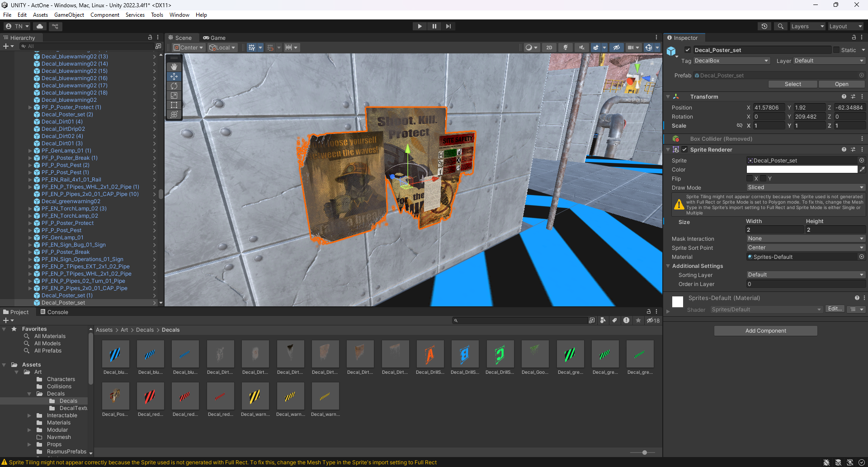This screenshot has width=868, height=467.
Task: Open the Sprite Renderer Color swatch
Action: click(802, 169)
